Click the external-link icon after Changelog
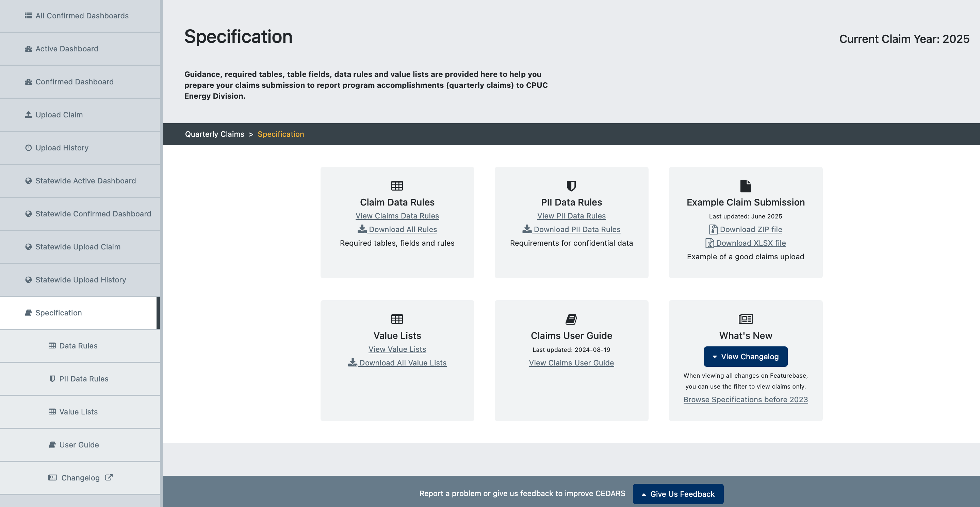 click(109, 477)
